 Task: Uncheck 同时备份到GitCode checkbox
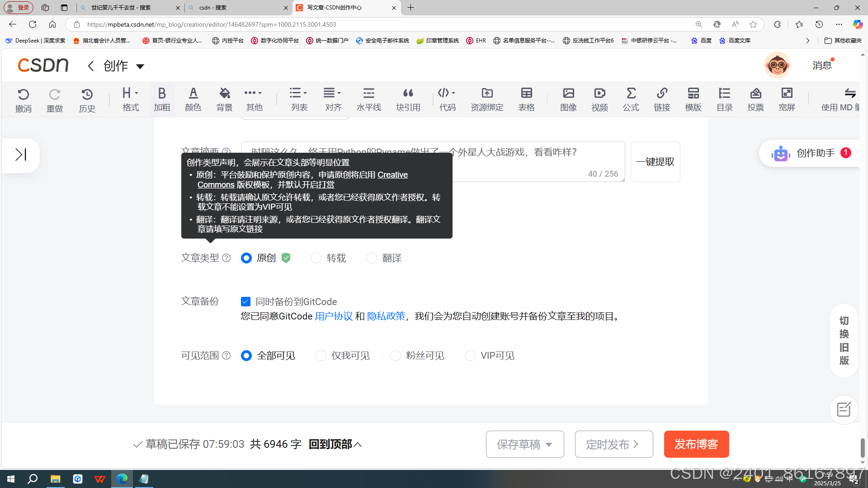click(x=245, y=301)
